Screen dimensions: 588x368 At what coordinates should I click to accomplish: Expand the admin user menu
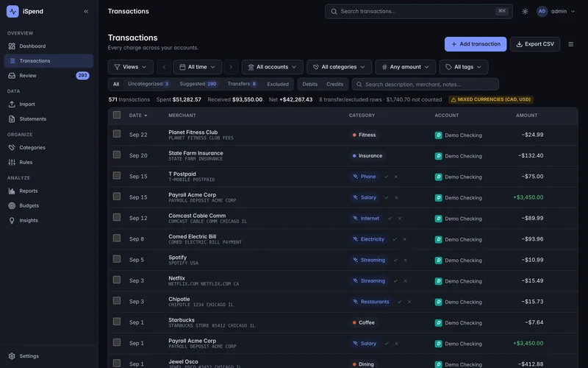[556, 11]
